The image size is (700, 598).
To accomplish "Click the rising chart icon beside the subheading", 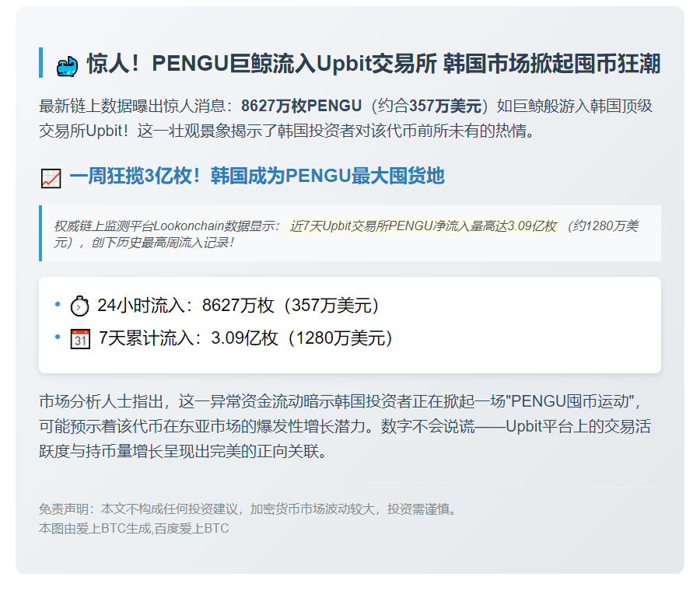I will point(51,178).
